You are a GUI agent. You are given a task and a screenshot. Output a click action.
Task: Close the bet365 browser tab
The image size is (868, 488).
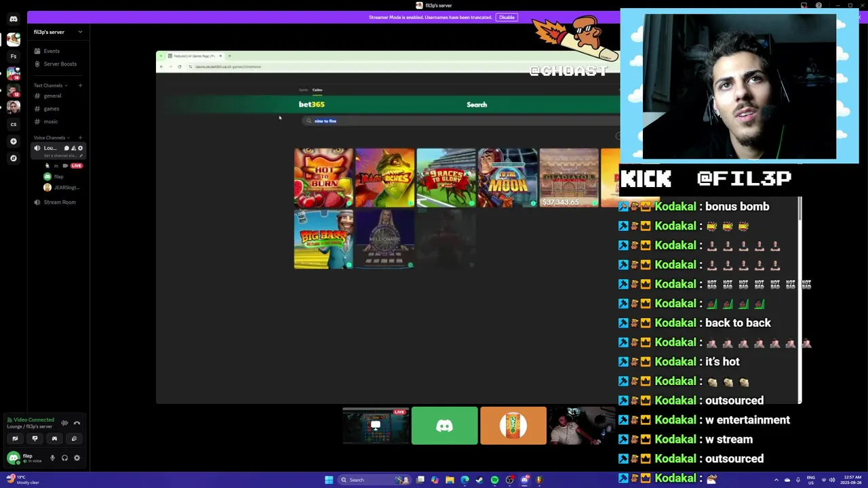[220, 56]
